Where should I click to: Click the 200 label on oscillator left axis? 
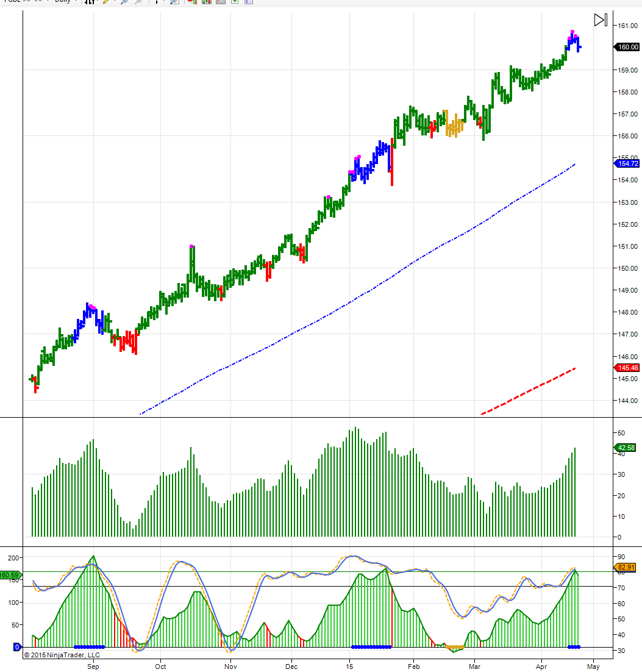tap(13, 558)
